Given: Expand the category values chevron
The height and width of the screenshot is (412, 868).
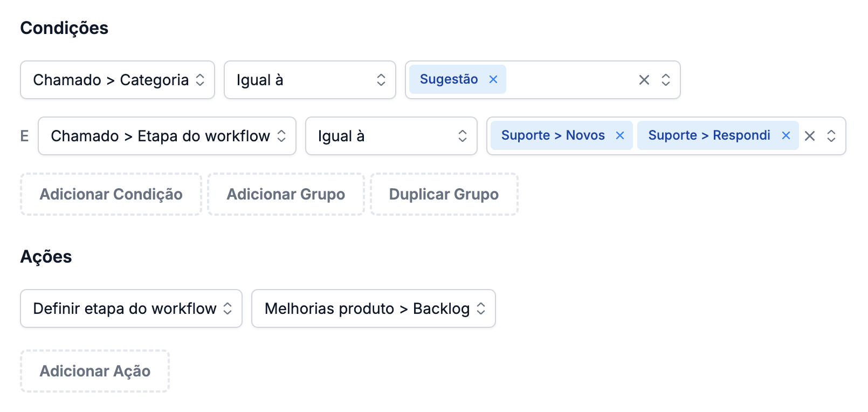Looking at the screenshot, I should (x=666, y=80).
